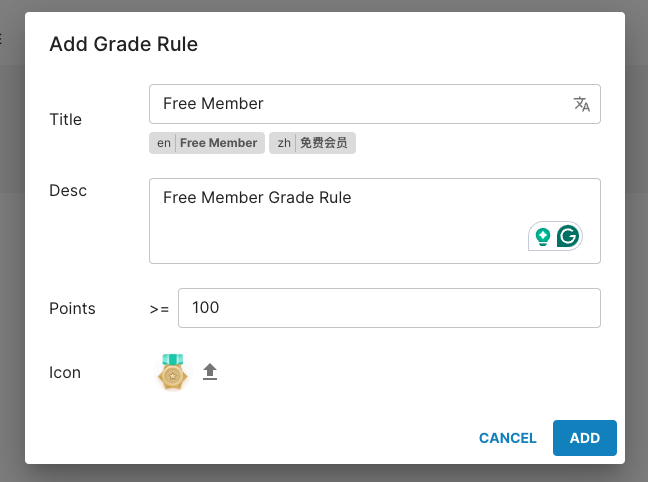
Task: Click the green Grammarly G icon
Action: [x=568, y=237]
